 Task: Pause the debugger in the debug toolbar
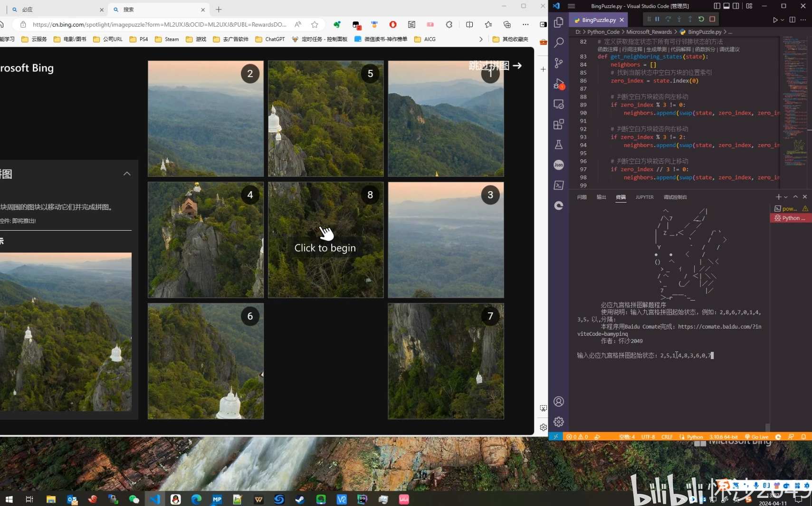coord(657,19)
